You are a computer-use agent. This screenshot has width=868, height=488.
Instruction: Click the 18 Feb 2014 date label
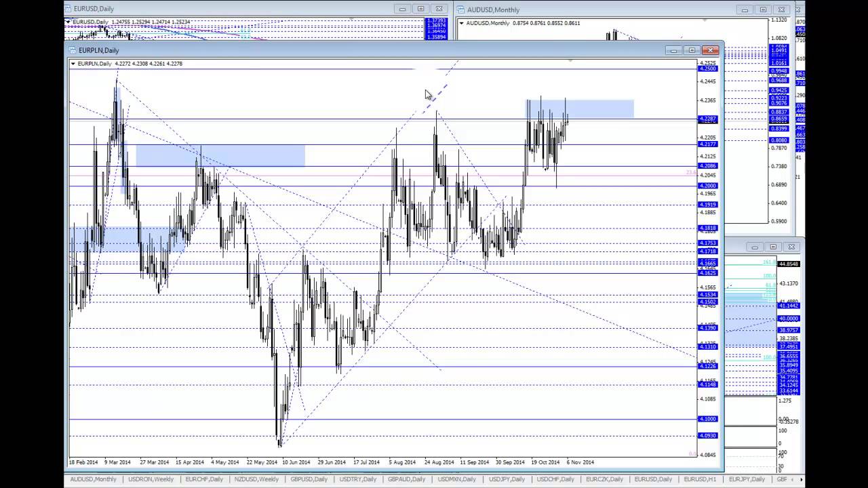pyautogui.click(x=83, y=462)
